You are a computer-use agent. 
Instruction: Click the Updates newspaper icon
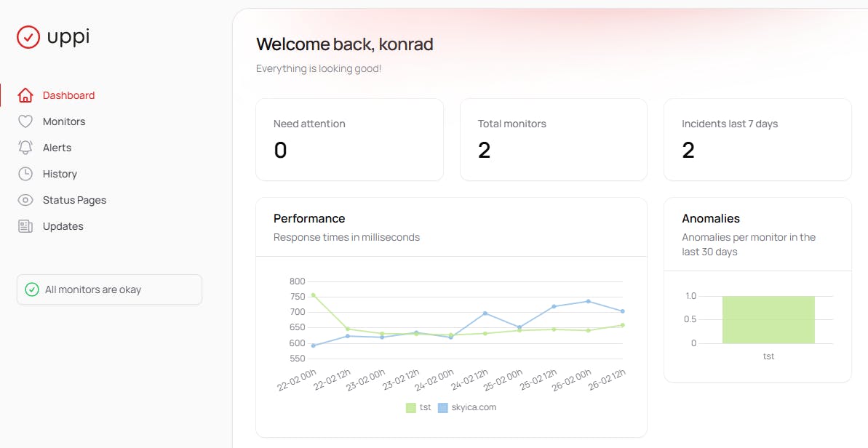[x=25, y=226]
